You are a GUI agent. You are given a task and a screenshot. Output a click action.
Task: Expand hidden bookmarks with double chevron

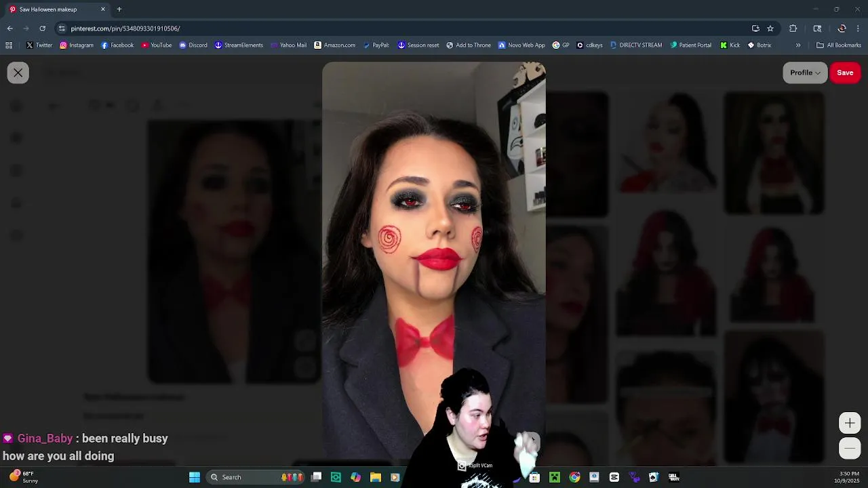(x=798, y=45)
